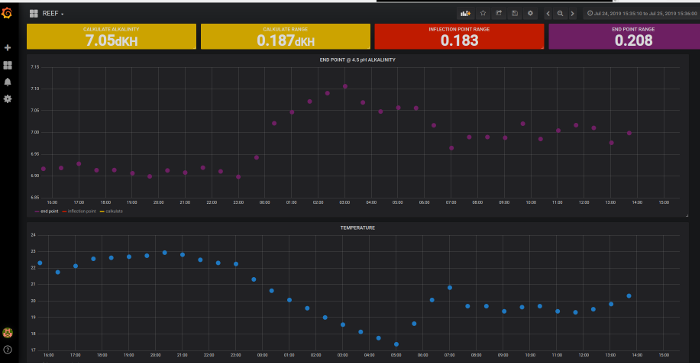Open the Grafana home logo menu
The width and height of the screenshot is (700, 363).
pyautogui.click(x=7, y=13)
